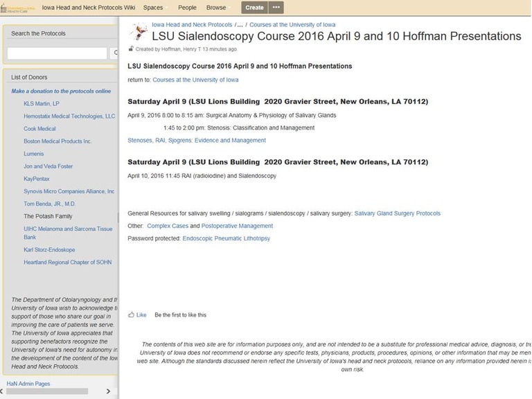Screen dimensions: 532x399
Task: Open Endoscopic Pneumatic Lithotripsy link
Action: coord(227,238)
